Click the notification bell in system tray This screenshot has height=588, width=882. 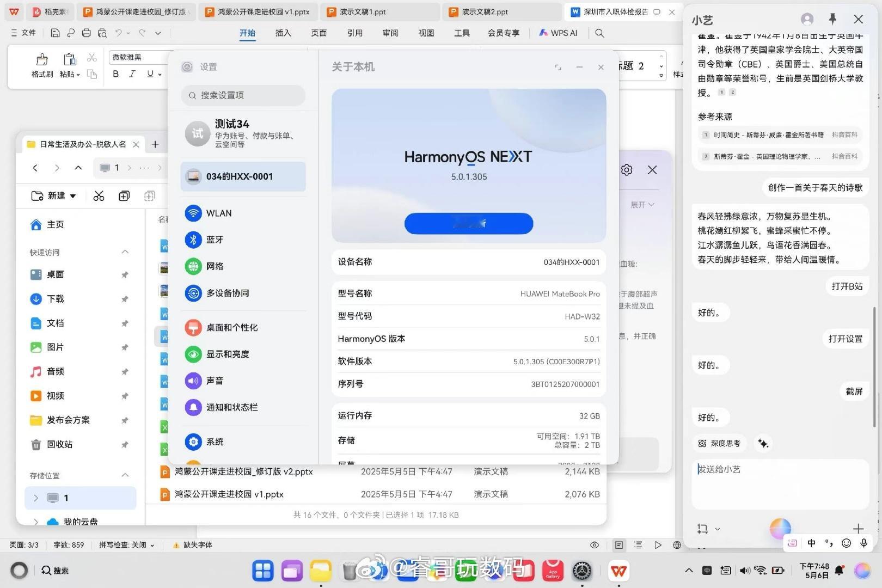coord(839,571)
